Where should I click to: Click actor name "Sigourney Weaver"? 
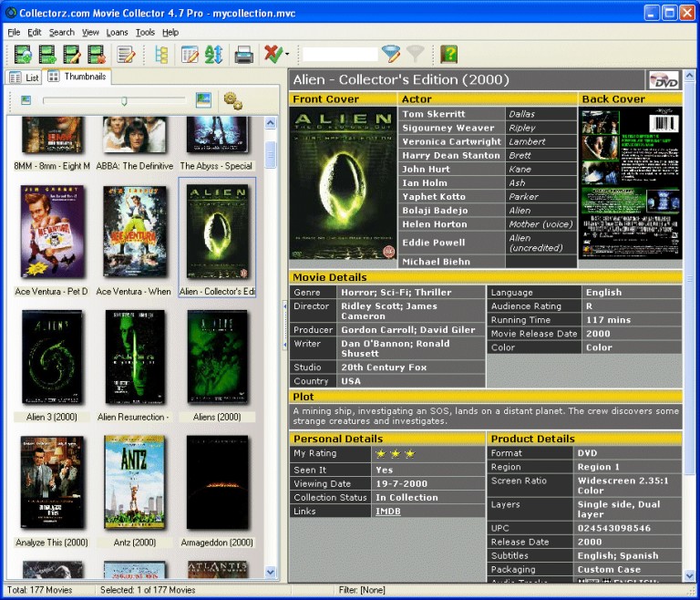448,128
